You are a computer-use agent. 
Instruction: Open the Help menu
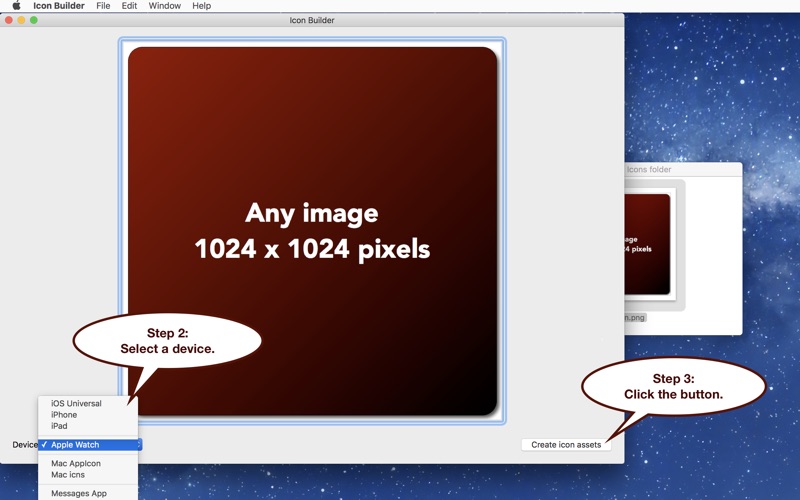point(202,6)
